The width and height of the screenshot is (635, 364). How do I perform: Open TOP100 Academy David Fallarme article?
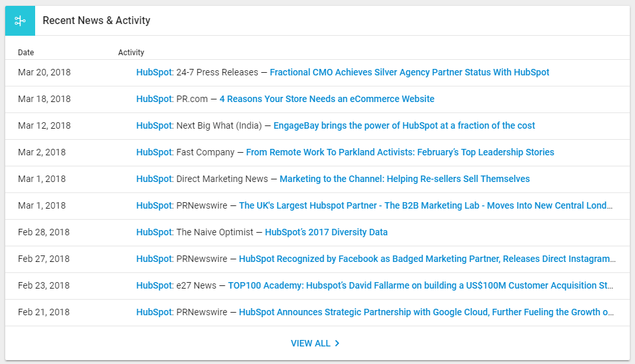point(421,286)
